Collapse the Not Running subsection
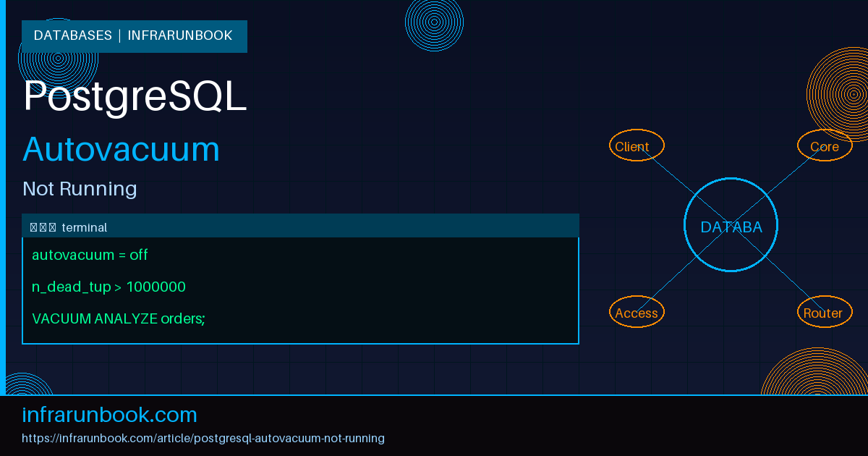 [x=80, y=189]
